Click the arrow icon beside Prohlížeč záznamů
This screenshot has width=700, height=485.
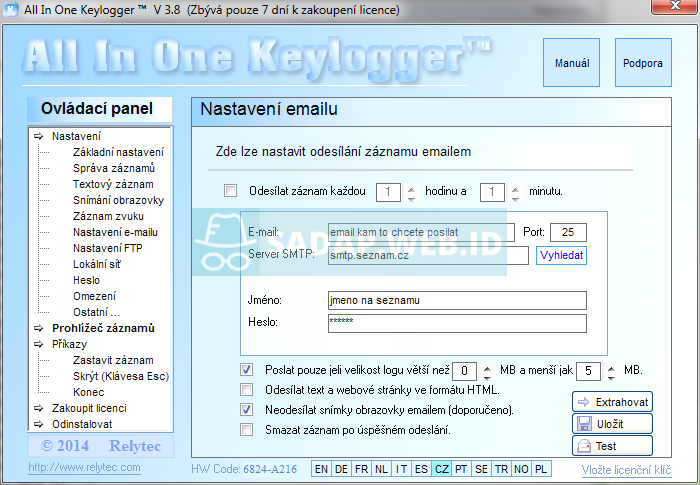tap(39, 328)
